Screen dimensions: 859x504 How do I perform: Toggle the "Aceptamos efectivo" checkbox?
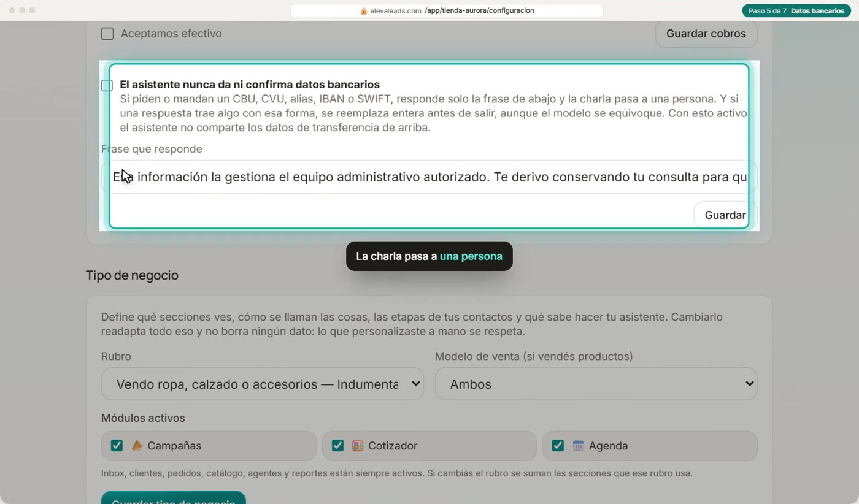click(107, 34)
